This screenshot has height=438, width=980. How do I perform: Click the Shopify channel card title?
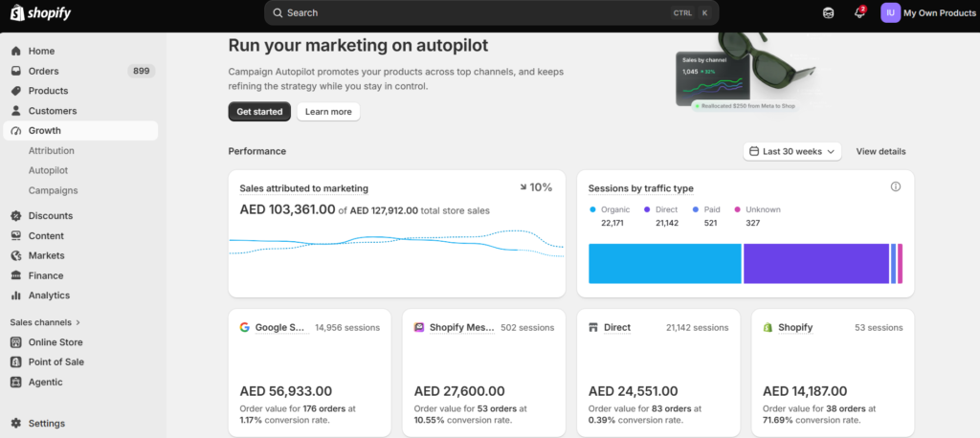(x=795, y=327)
